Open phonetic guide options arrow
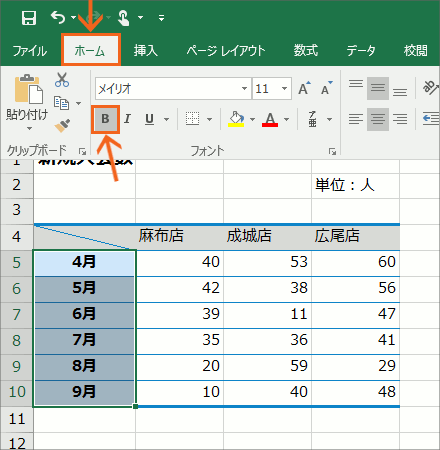This screenshot has width=440, height=450. click(329, 119)
